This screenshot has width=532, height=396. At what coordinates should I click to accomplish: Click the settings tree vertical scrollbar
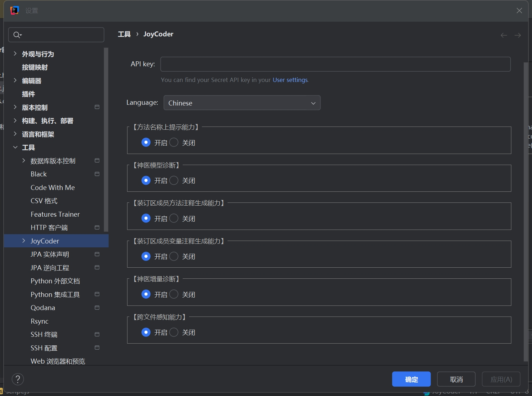coord(106,140)
